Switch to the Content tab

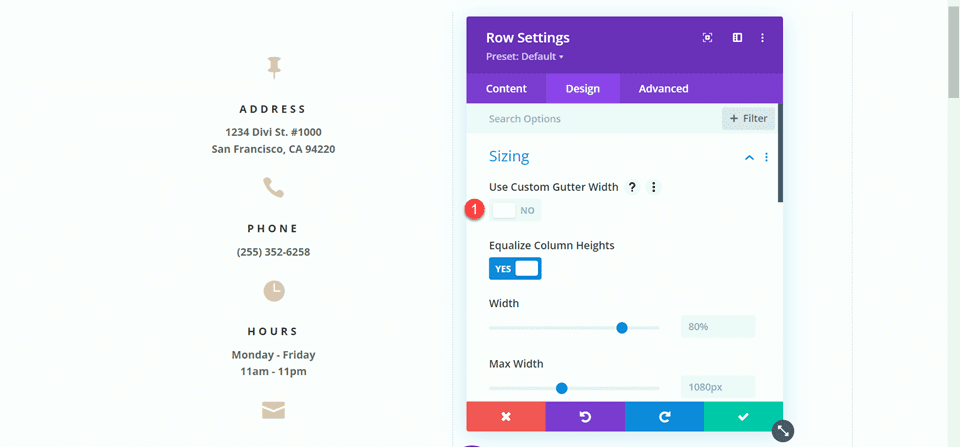click(506, 89)
